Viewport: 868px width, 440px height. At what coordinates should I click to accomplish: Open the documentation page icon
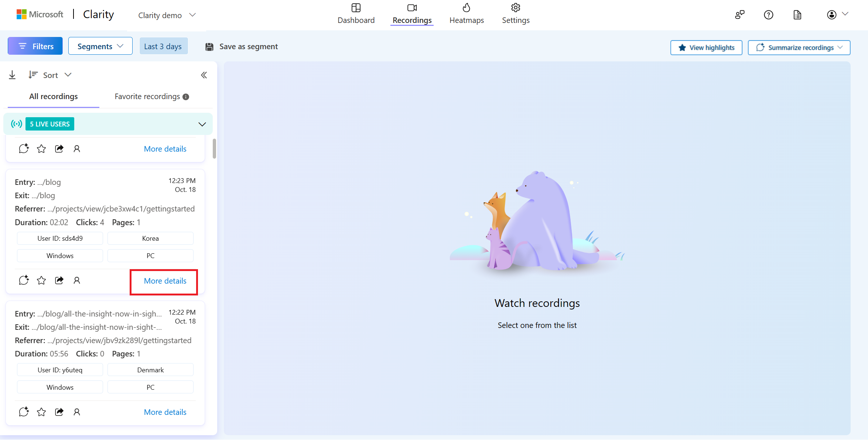point(797,15)
